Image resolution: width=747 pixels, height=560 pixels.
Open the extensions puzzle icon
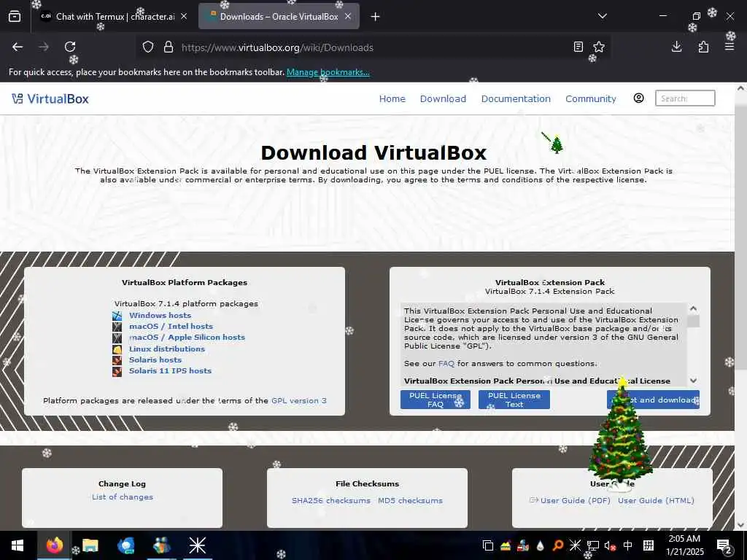click(x=703, y=47)
